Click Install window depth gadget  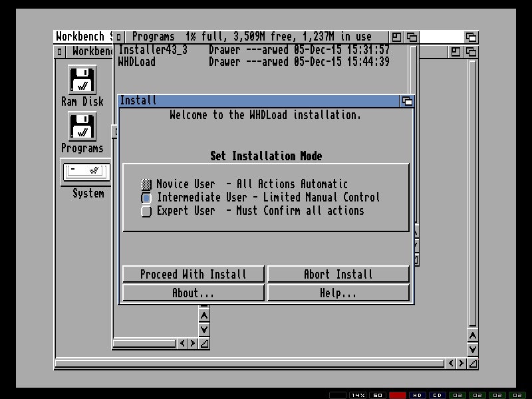[407, 101]
